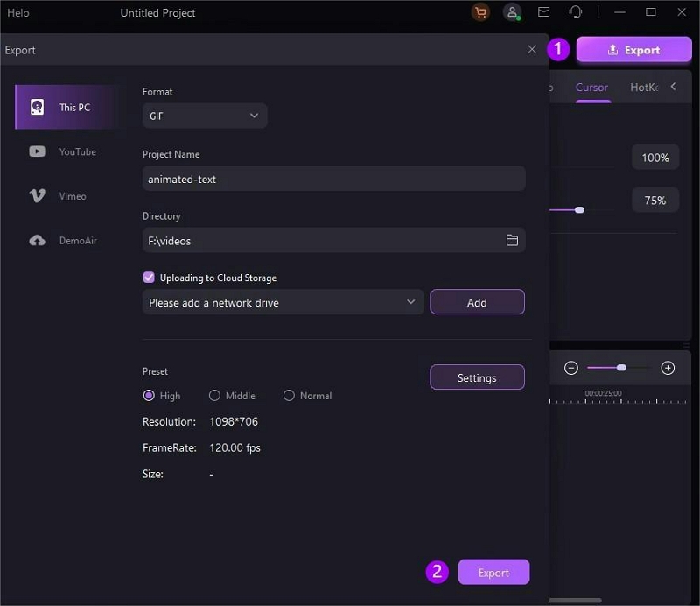Zoom out timeline with minus icon

pyautogui.click(x=571, y=368)
